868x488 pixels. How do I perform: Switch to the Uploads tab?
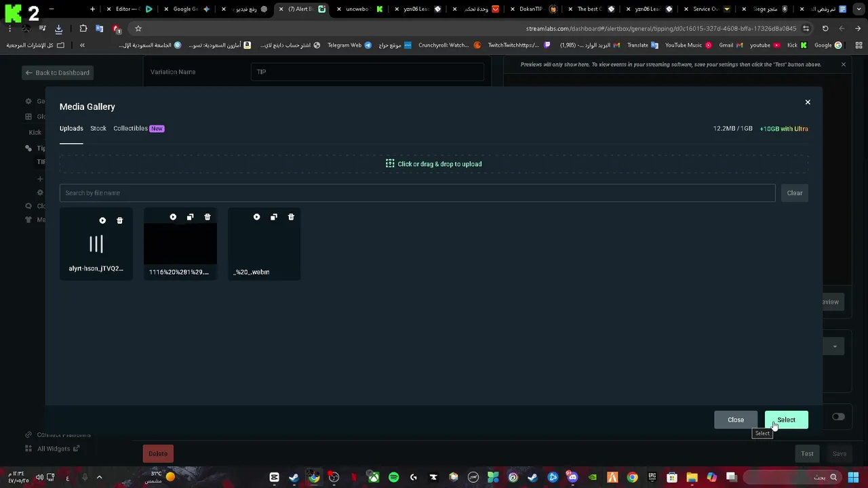point(71,129)
